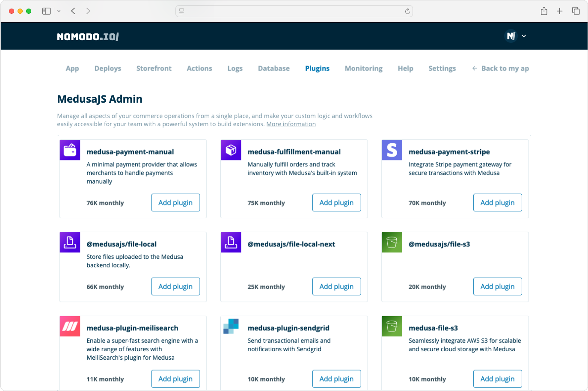The height and width of the screenshot is (391, 588).
Task: Click the medusa-fulfillment-manual title
Action: (294, 152)
